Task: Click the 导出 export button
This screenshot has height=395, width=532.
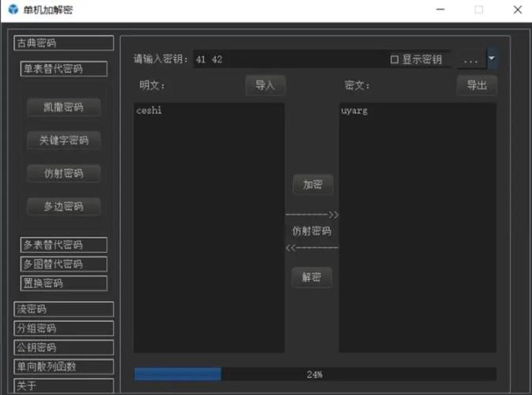Action: pos(477,85)
